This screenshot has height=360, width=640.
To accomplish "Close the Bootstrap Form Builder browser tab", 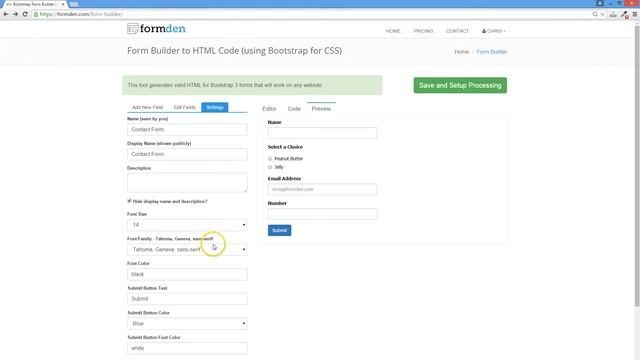I will (63, 4).
